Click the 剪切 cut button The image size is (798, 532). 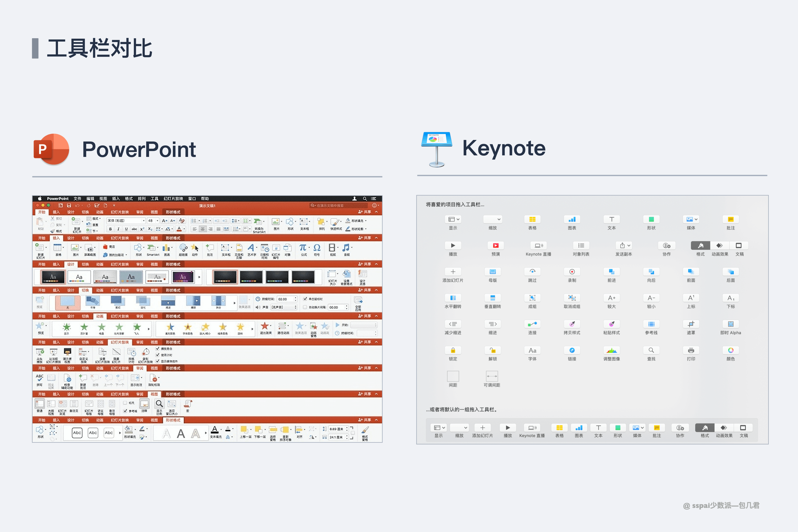pyautogui.click(x=56, y=219)
